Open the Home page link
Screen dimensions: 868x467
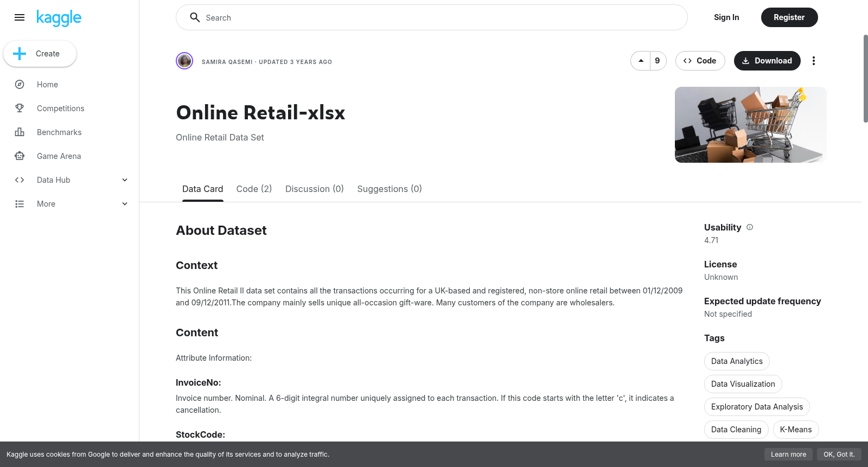coord(47,85)
